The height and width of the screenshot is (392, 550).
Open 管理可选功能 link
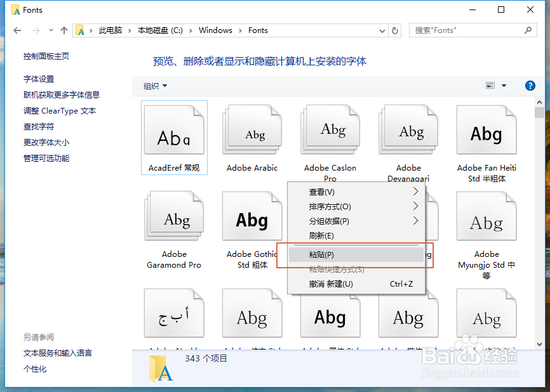point(46,158)
